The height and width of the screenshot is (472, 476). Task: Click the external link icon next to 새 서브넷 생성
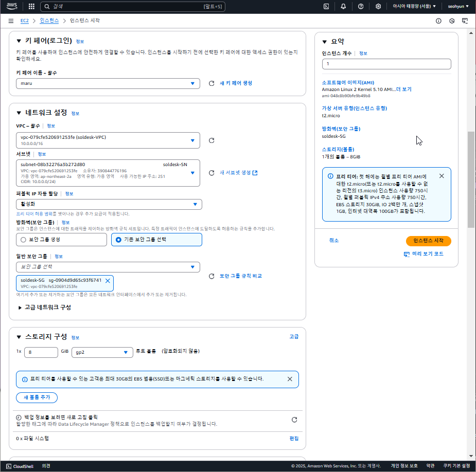255,173
